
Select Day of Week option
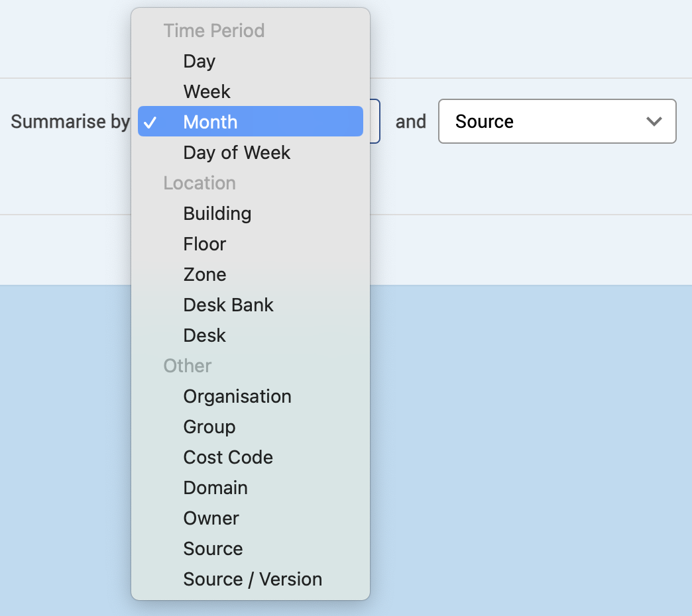237,152
